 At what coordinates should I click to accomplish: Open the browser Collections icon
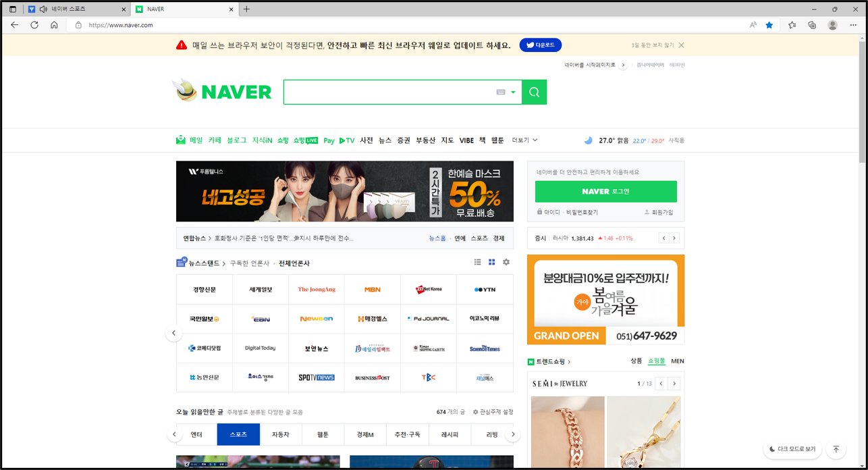coord(812,25)
